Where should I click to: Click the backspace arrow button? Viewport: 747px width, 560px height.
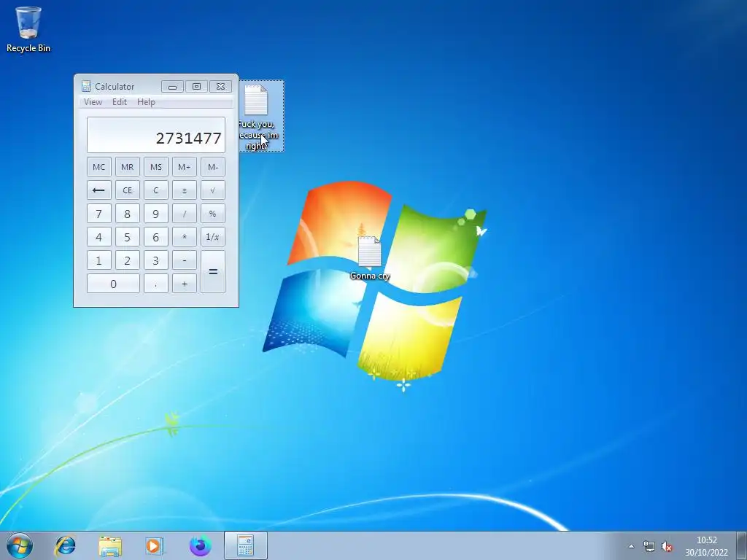click(98, 190)
